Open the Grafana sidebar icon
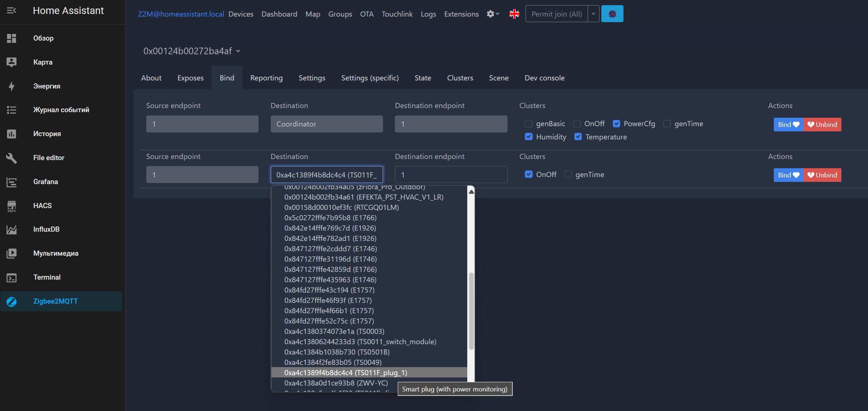 [x=11, y=182]
